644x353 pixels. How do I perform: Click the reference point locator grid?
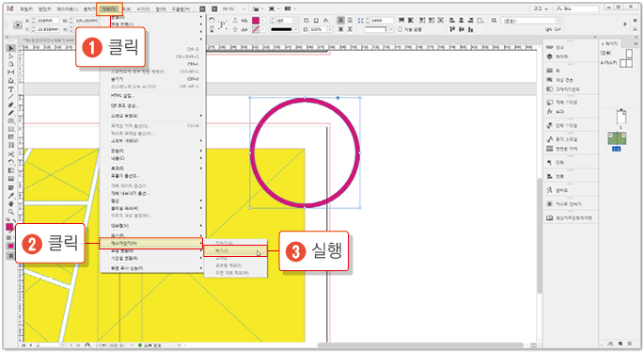click(x=17, y=25)
